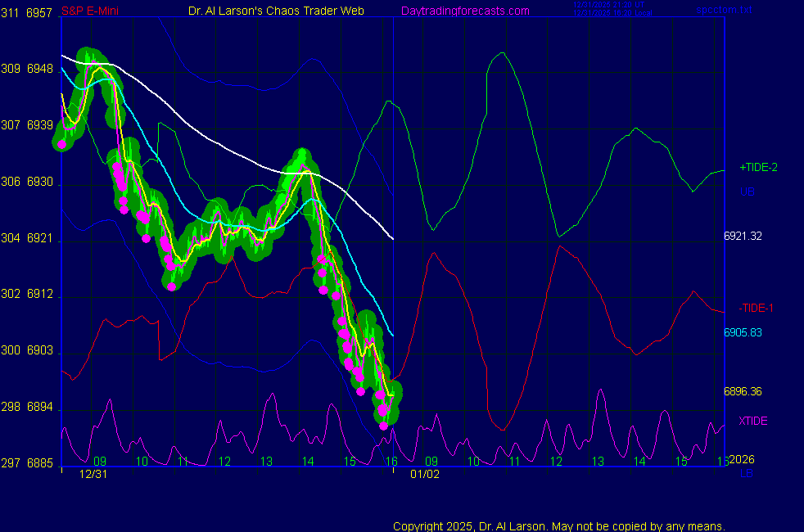The height and width of the screenshot is (532, 804).
Task: Open the Daytradingforecasts.com link
Action: coord(464,11)
